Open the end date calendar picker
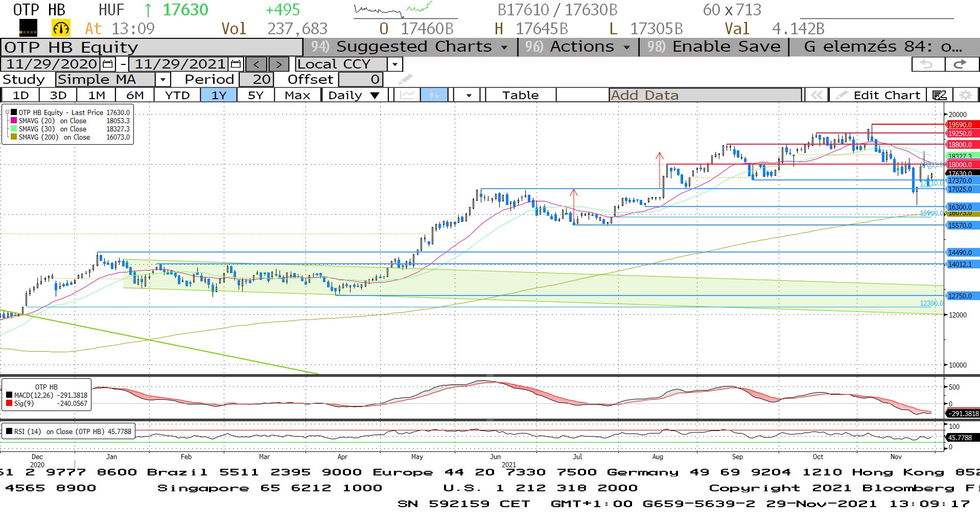Screen dimensions: 980x524 pyautogui.click(x=236, y=64)
